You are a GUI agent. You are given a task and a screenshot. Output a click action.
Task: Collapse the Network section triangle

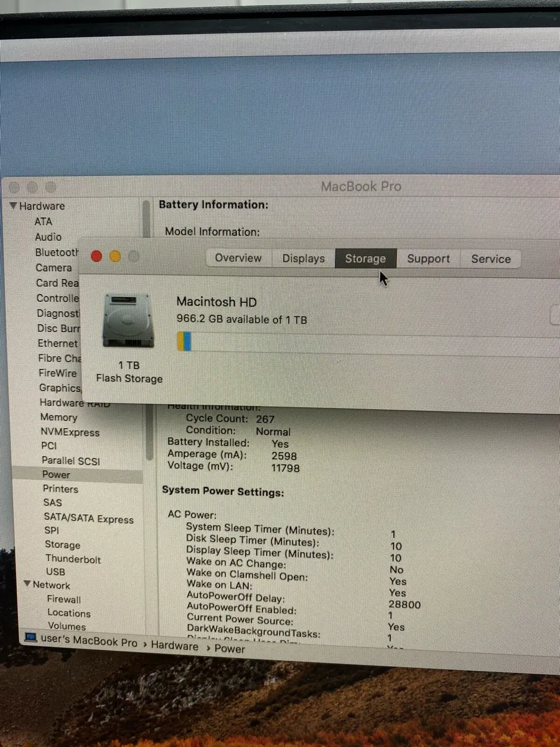pos(27,585)
